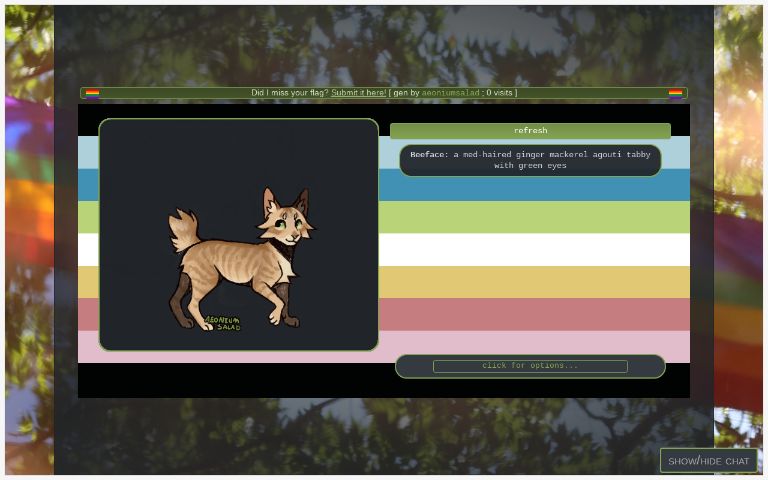Click the white flag stripe
Viewport: 768px width, 480px height.
(x=530, y=249)
